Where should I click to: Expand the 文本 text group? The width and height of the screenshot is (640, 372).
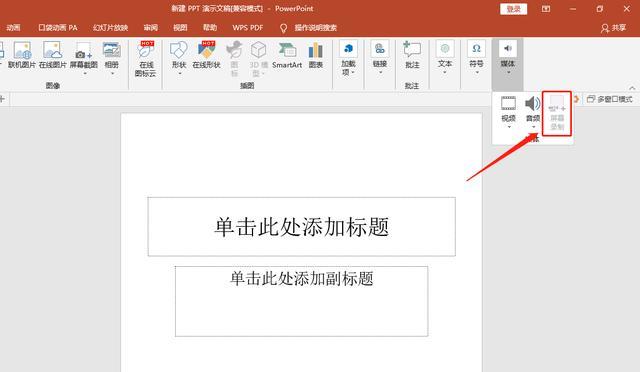point(445,58)
